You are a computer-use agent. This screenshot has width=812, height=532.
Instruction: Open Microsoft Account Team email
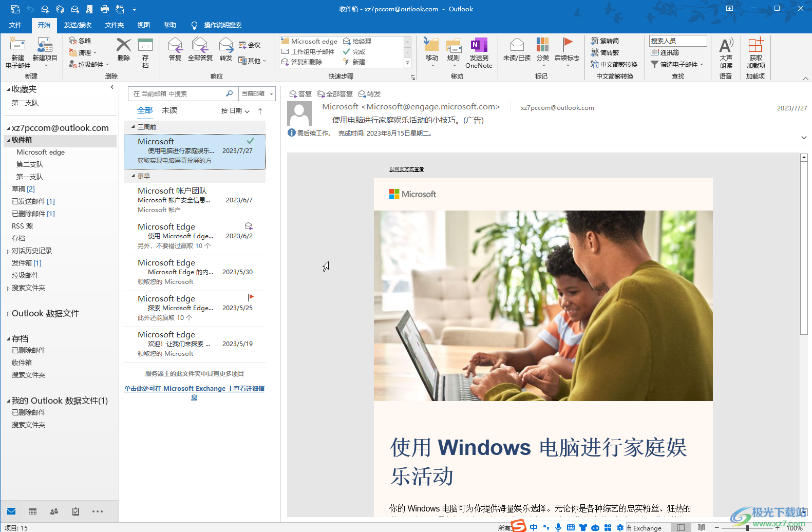click(194, 200)
